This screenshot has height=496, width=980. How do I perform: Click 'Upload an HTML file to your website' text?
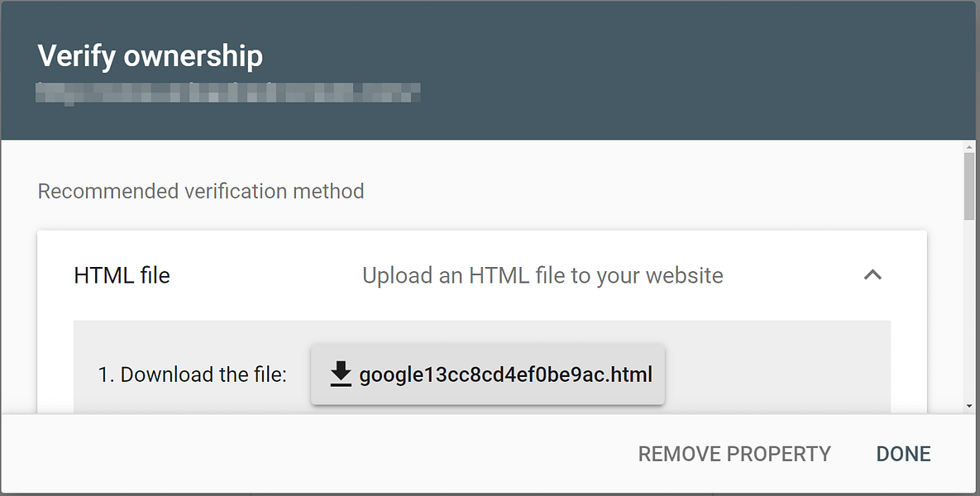[542, 275]
